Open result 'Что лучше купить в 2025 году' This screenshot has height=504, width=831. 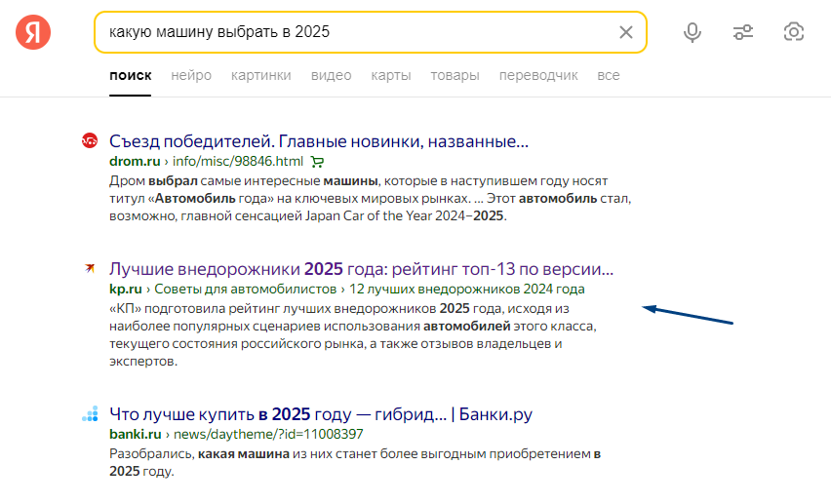point(321,414)
